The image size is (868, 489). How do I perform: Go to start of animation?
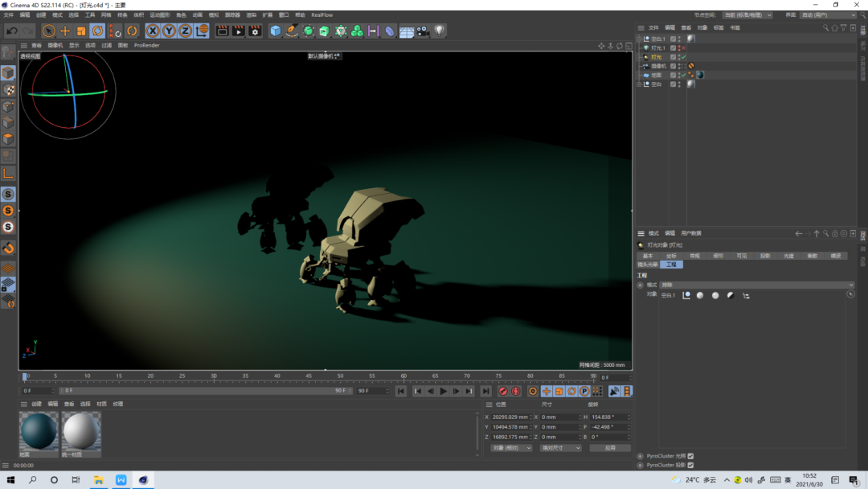click(401, 392)
